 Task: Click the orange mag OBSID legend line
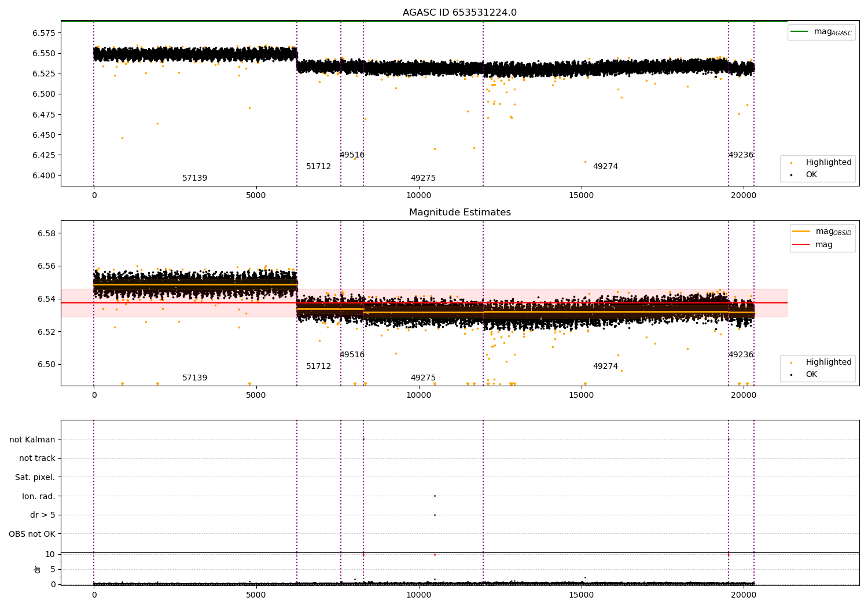[801, 232]
